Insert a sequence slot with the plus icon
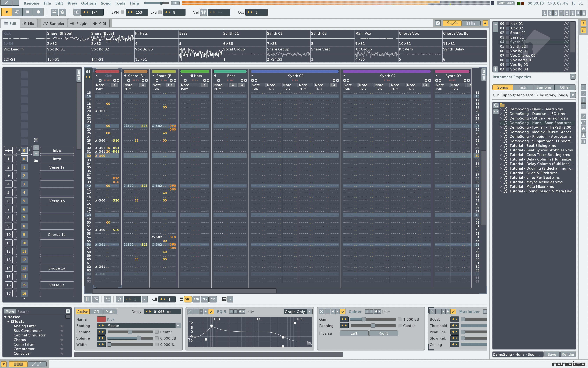The height and width of the screenshot is (368, 588). 36,154
